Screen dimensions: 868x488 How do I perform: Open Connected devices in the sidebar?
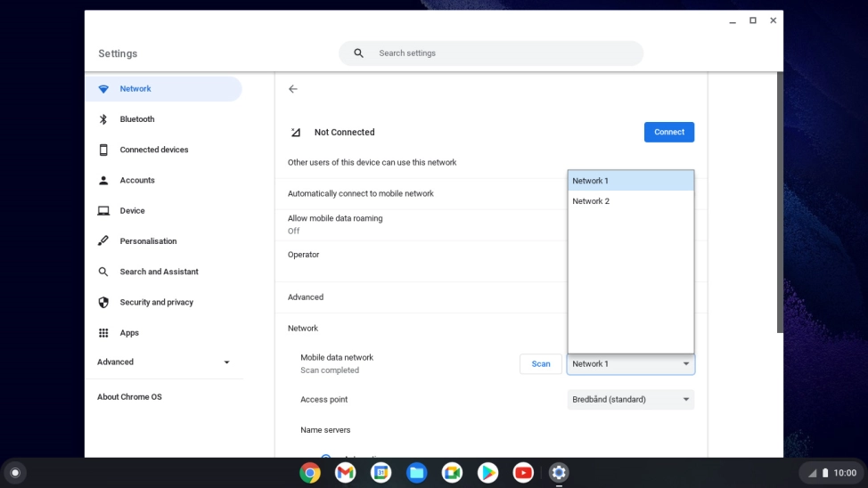click(x=153, y=150)
